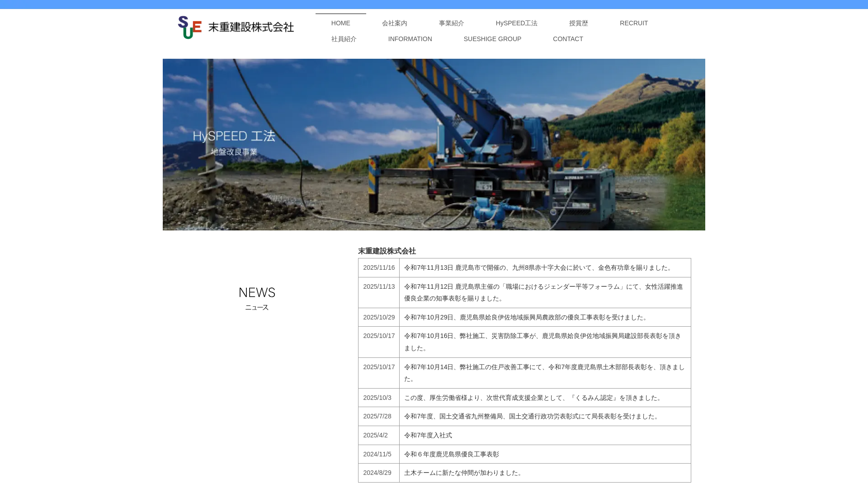868x488 pixels.
Task: Open the 会社案内 navigation item
Action: tap(395, 23)
